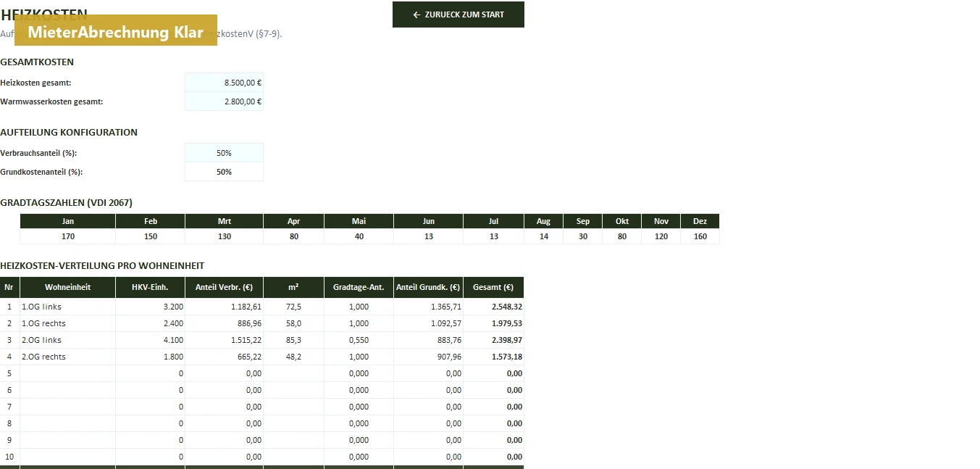This screenshot has width=980, height=469.
Task: Select the m² value 48,2
Action: 294,357
